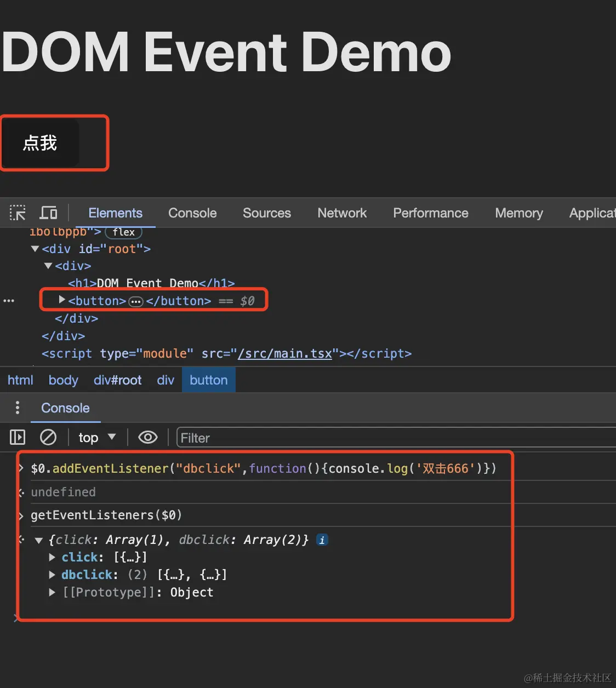Create live expression with eye icon

click(x=148, y=437)
